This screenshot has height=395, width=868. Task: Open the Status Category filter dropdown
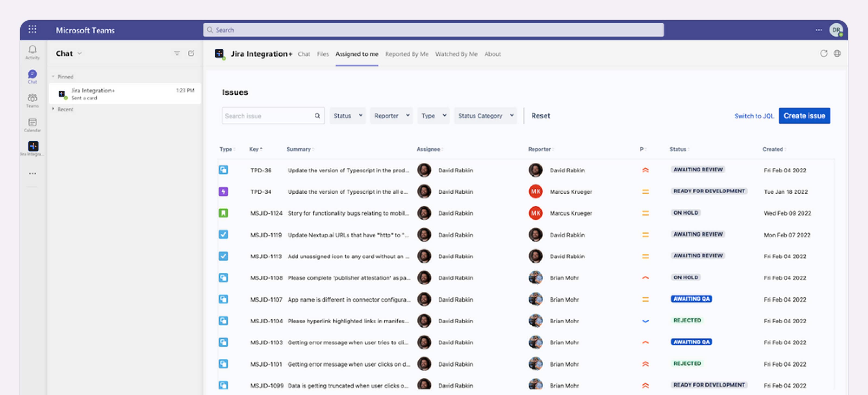pos(485,116)
